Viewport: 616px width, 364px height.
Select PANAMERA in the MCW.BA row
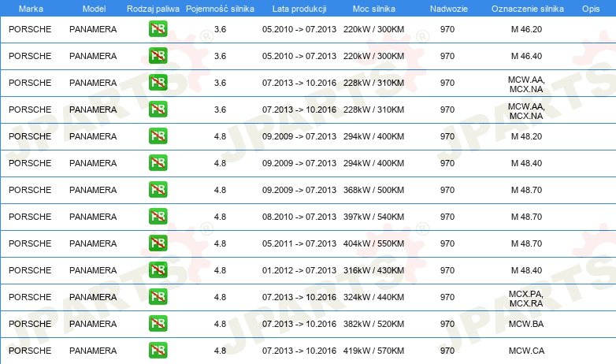click(93, 324)
